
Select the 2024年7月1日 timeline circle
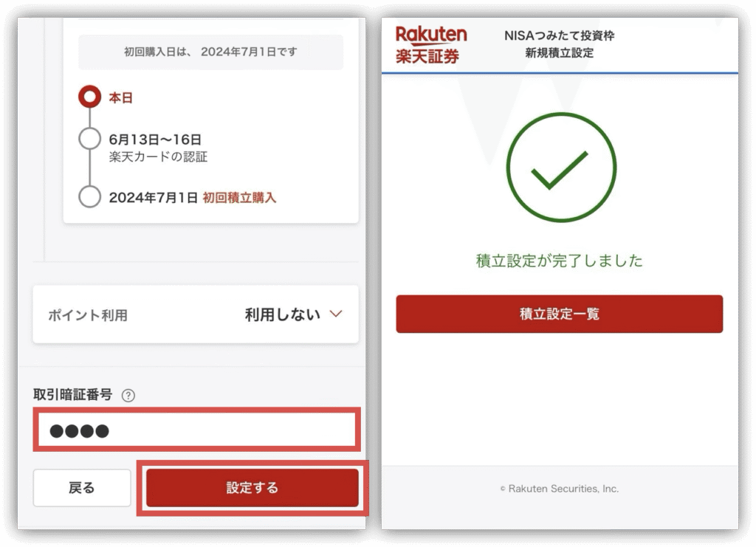(x=89, y=196)
